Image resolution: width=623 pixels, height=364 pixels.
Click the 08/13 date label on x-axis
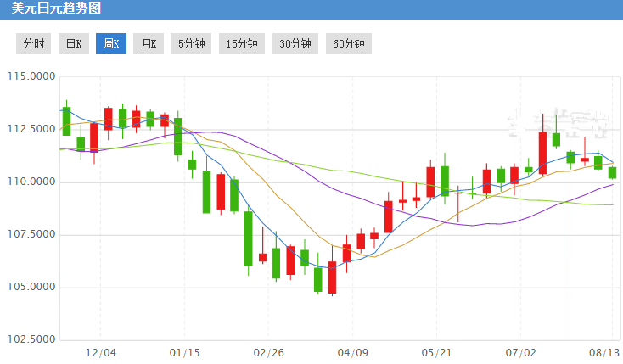point(603,351)
